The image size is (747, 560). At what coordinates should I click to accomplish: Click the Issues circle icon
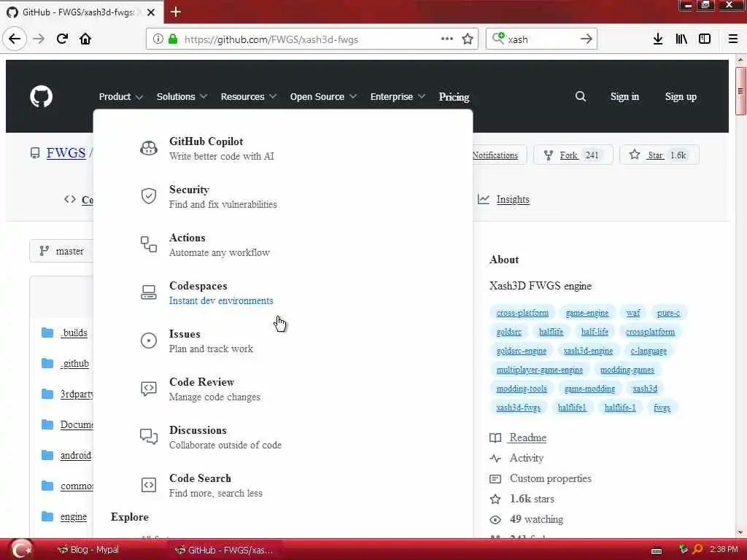[149, 341]
